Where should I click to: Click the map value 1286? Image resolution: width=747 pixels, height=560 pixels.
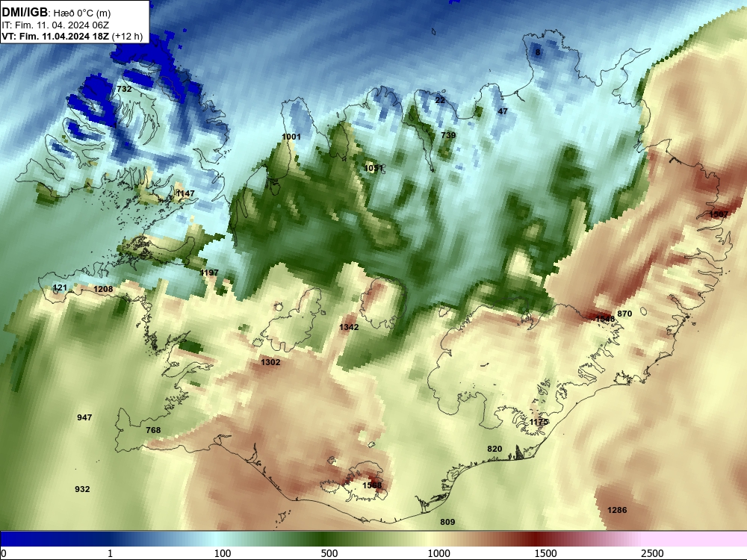click(617, 510)
